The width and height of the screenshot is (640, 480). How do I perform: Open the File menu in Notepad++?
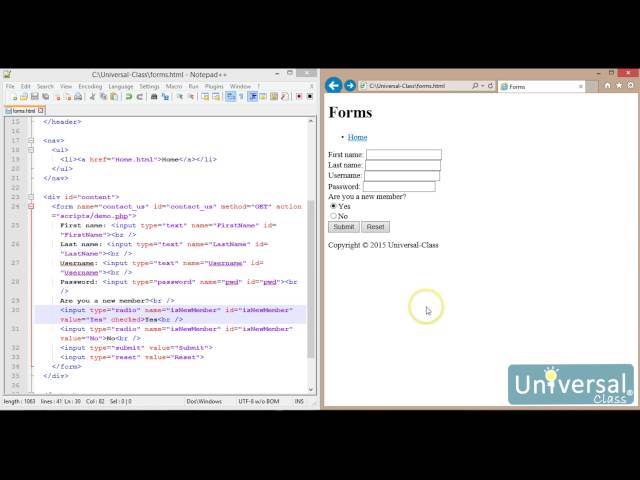tap(10, 87)
